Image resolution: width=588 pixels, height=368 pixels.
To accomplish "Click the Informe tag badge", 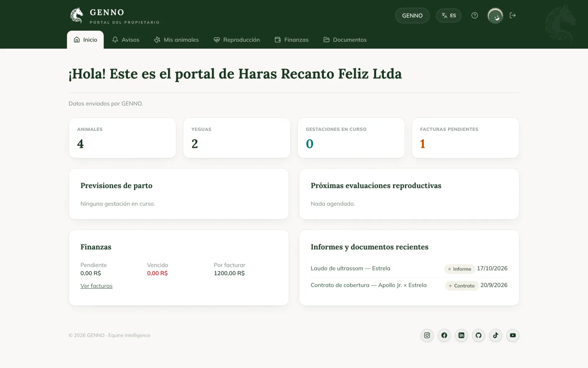I will tap(459, 269).
